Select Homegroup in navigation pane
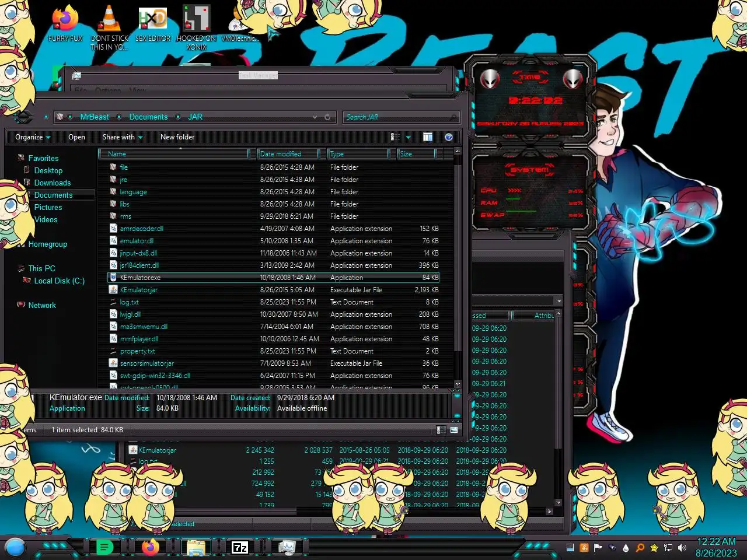Screen dimensions: 747x560 pyautogui.click(x=47, y=244)
